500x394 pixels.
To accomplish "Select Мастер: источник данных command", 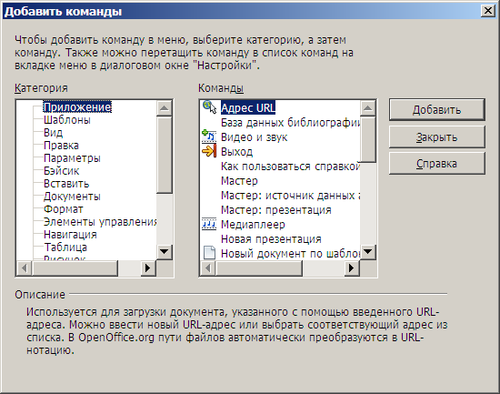I will pyautogui.click(x=290, y=195).
